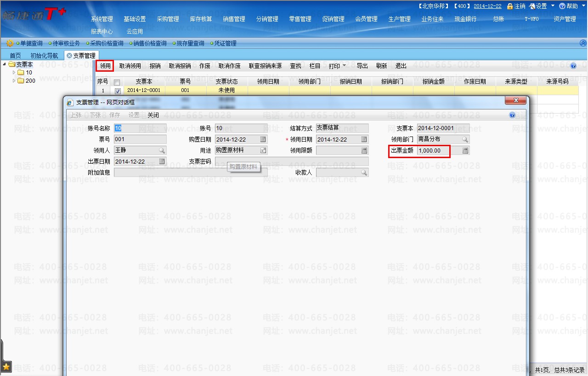Click the help icon in the dialog toolbar

[x=512, y=115]
